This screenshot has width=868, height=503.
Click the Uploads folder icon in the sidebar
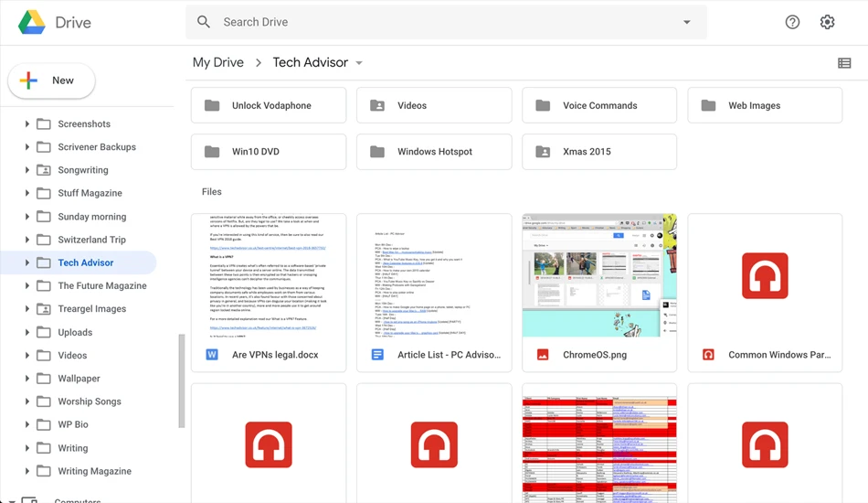coord(44,332)
